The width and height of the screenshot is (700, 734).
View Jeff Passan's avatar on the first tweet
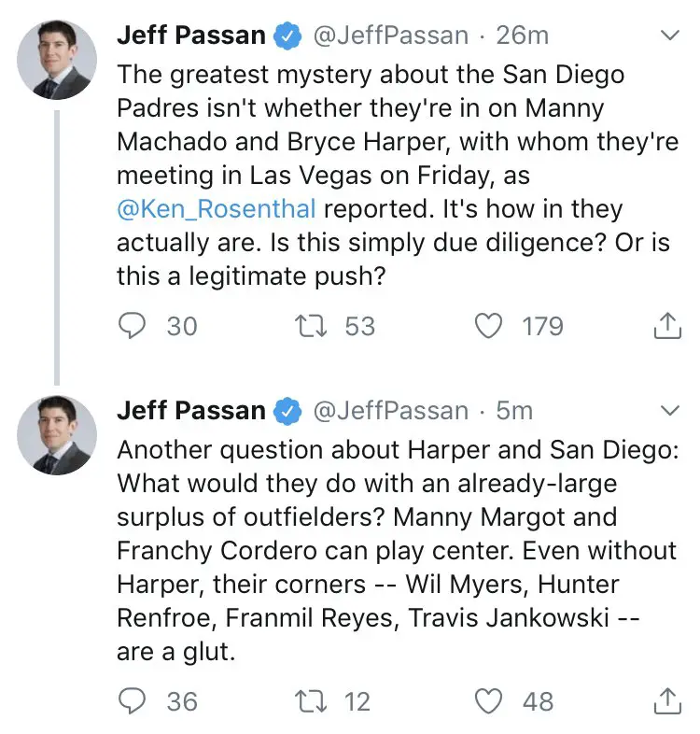pos(58,60)
